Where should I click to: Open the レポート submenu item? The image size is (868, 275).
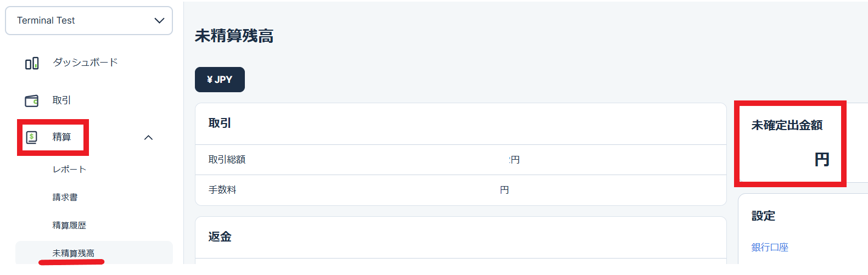(69, 170)
